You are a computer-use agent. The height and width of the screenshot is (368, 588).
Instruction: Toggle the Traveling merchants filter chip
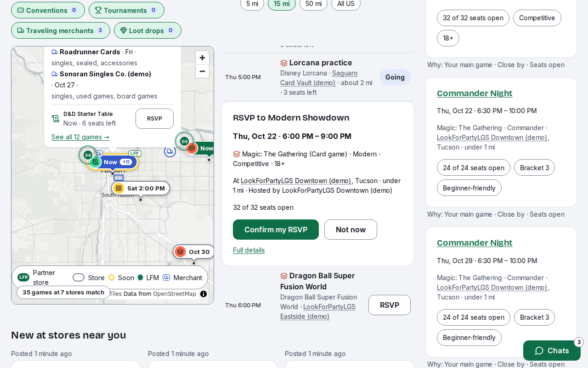click(x=61, y=30)
